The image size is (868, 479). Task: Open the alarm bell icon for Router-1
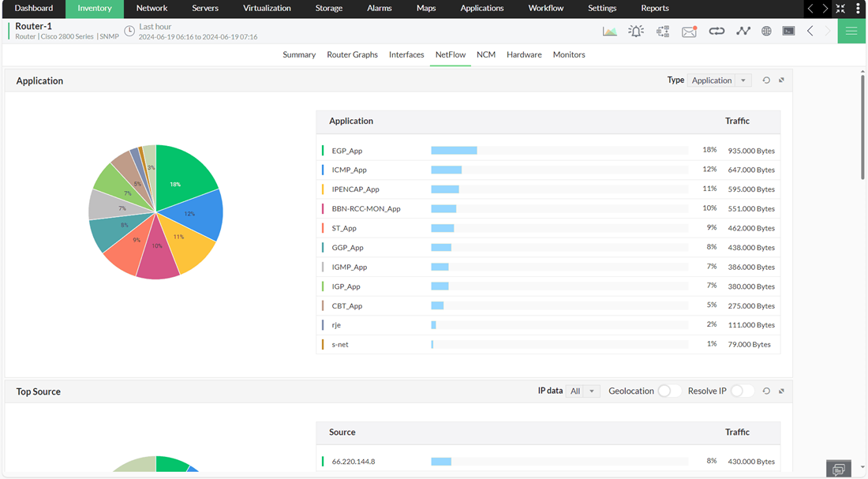(636, 32)
